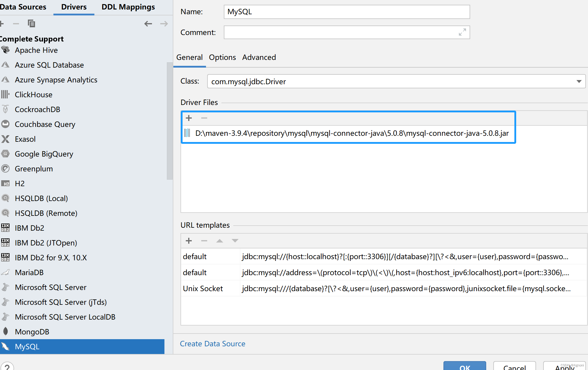Open help via the question mark icon
This screenshot has height=370, width=588.
pyautogui.click(x=7, y=367)
